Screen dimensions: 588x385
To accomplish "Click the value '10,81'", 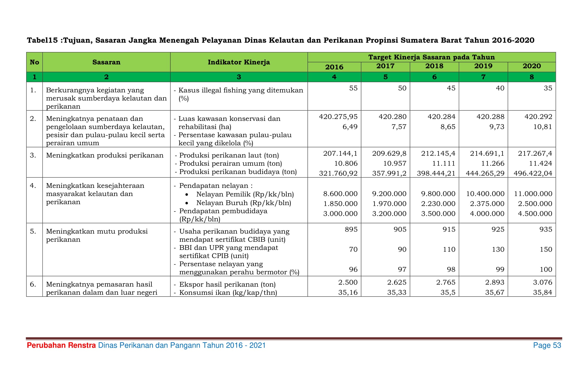I will pos(543,127).
